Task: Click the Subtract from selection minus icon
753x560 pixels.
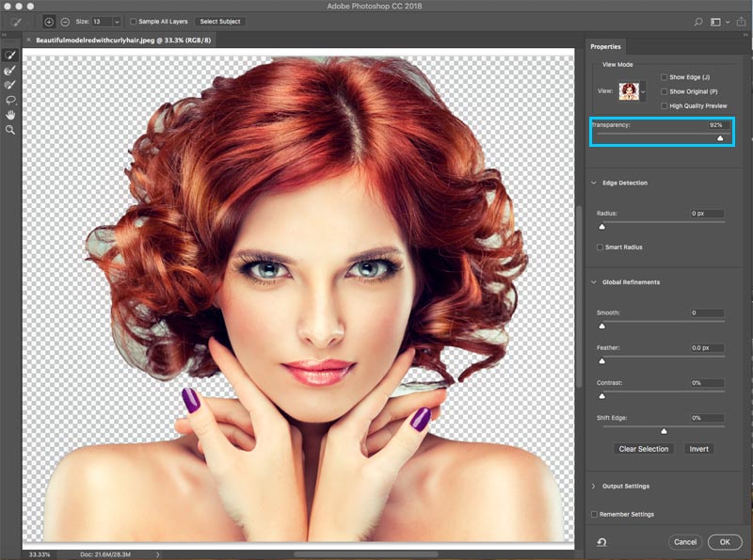Action: tap(65, 21)
